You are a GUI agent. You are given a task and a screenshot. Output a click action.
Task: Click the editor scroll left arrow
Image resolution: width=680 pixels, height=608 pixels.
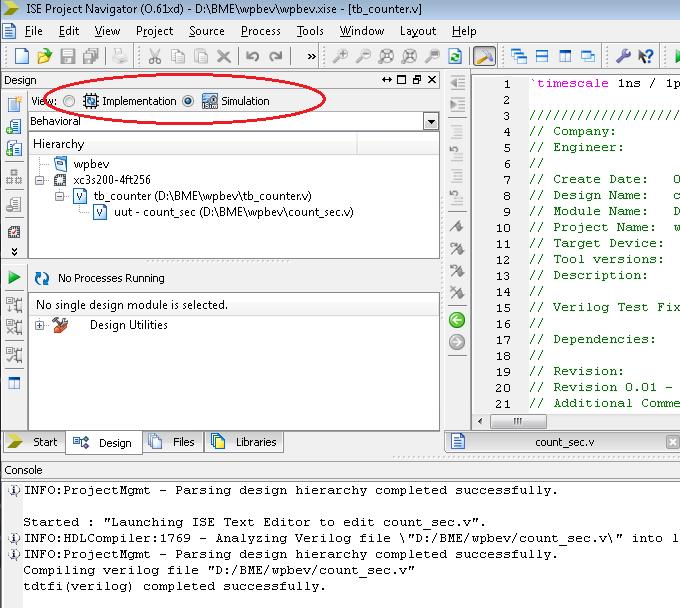tap(480, 421)
